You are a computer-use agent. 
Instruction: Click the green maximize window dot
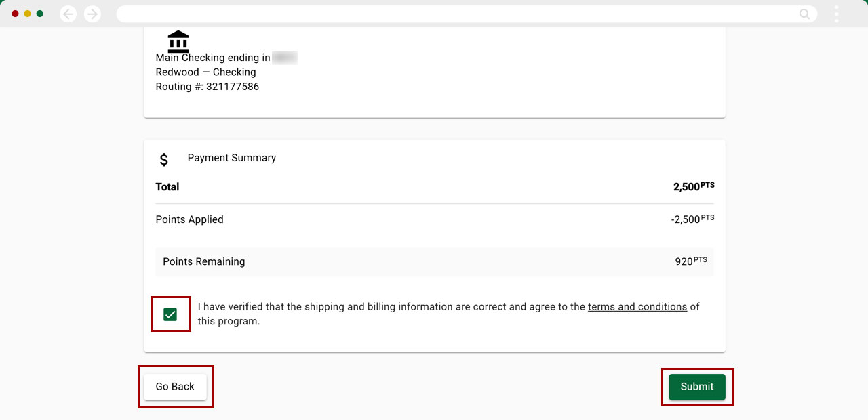[x=40, y=14]
